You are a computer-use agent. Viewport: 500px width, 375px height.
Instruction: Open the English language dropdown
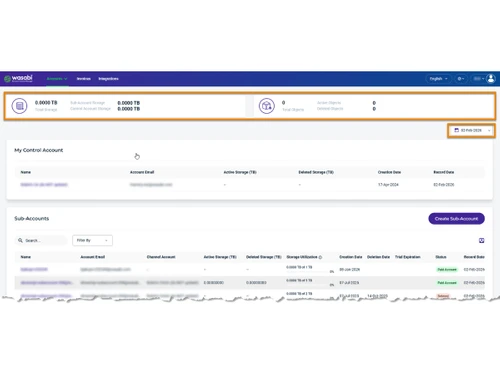(438, 79)
